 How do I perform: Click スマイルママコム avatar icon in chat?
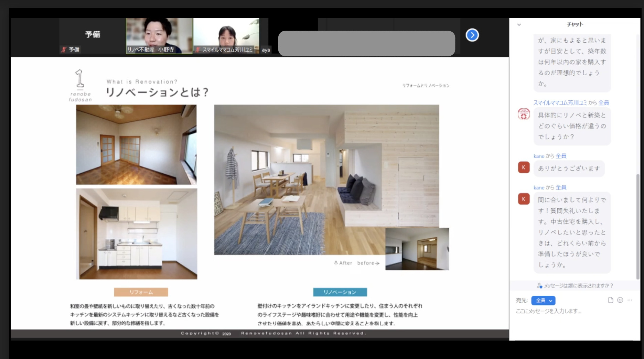point(524,114)
